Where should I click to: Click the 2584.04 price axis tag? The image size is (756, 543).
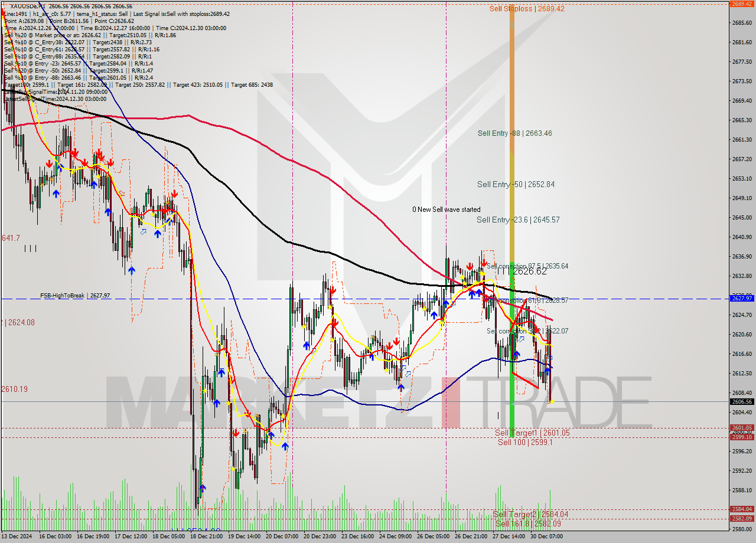pos(741,509)
